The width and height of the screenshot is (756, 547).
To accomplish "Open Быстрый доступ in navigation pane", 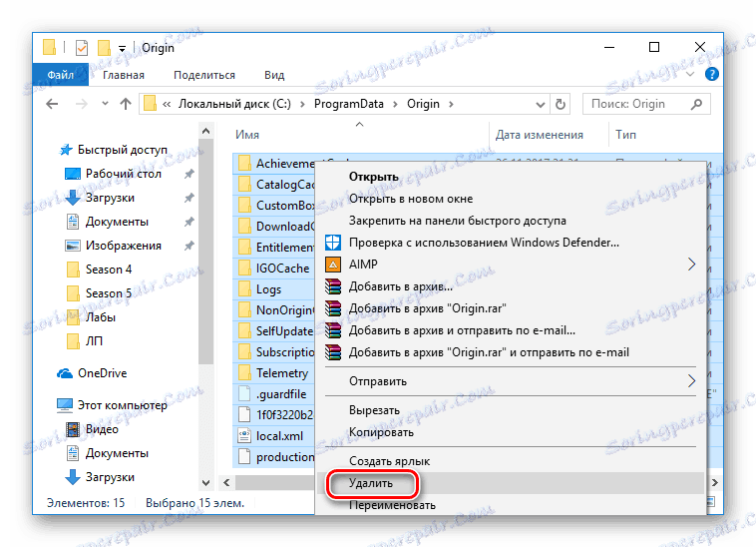I will click(114, 150).
